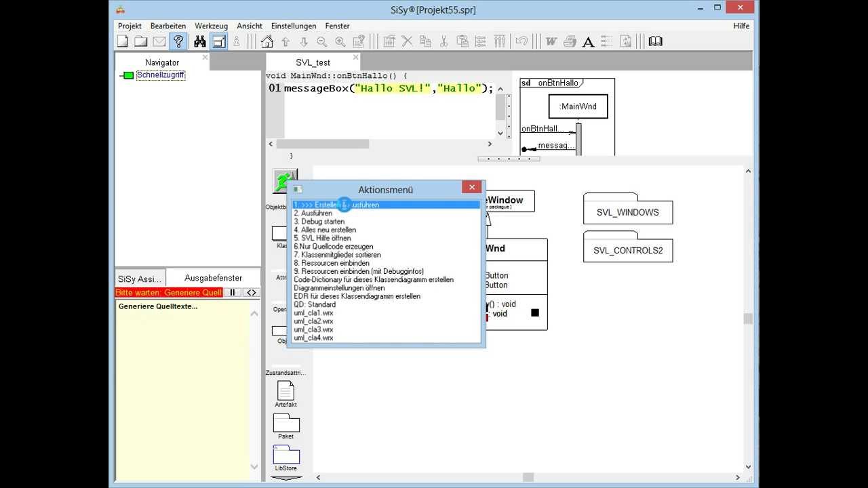Open the Werkzeug menu

pos(211,26)
